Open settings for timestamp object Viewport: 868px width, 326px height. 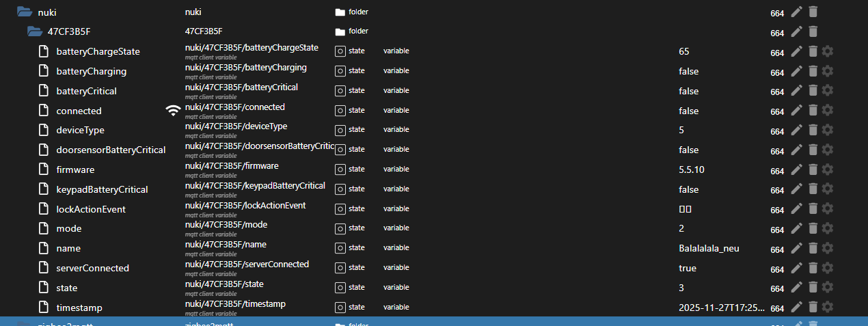pyautogui.click(x=828, y=308)
